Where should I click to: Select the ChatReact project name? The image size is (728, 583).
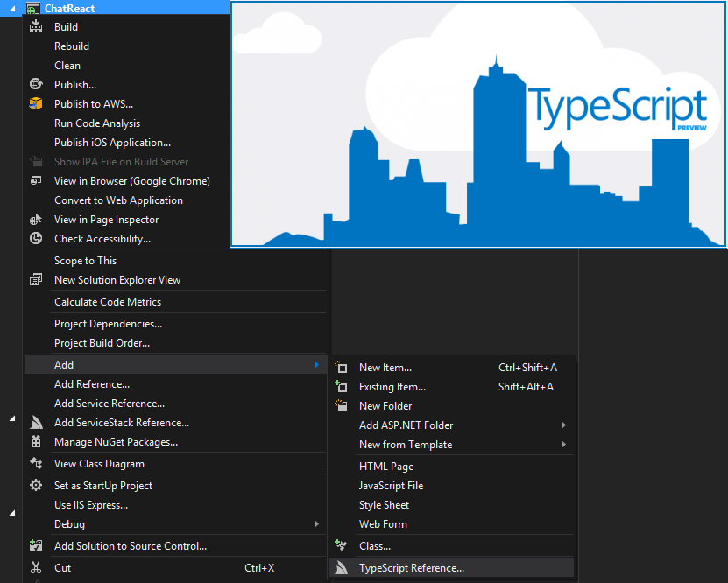tap(69, 9)
